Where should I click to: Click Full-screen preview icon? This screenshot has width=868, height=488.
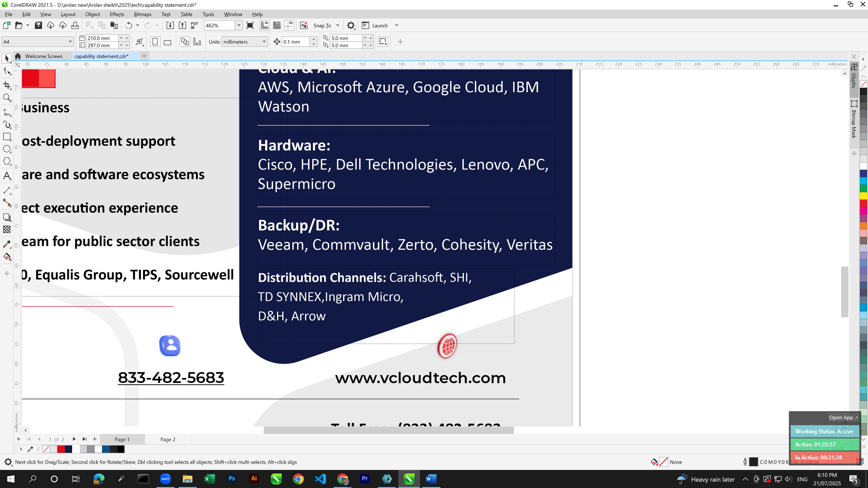pos(250,25)
